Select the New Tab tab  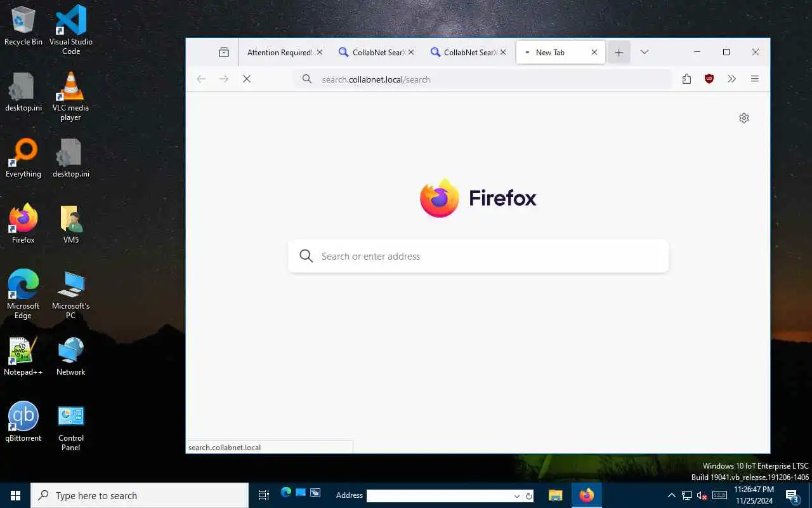coord(561,52)
